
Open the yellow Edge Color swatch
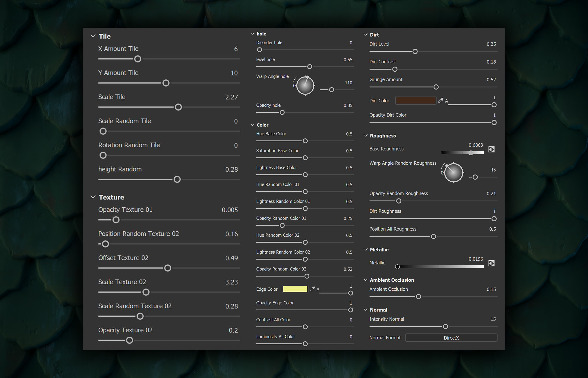pyautogui.click(x=295, y=289)
